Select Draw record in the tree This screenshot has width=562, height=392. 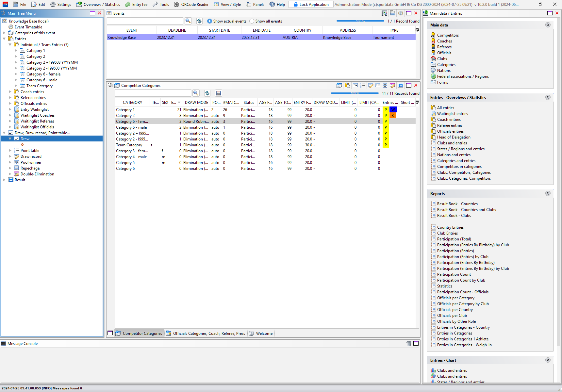[31, 156]
